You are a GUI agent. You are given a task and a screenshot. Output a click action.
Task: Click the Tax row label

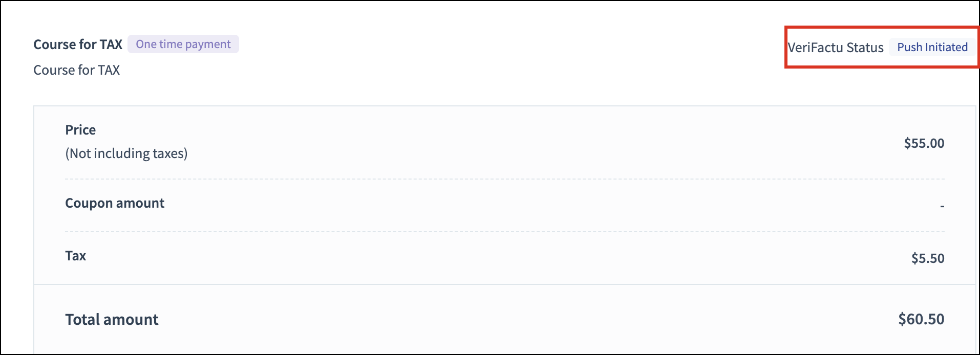75,256
